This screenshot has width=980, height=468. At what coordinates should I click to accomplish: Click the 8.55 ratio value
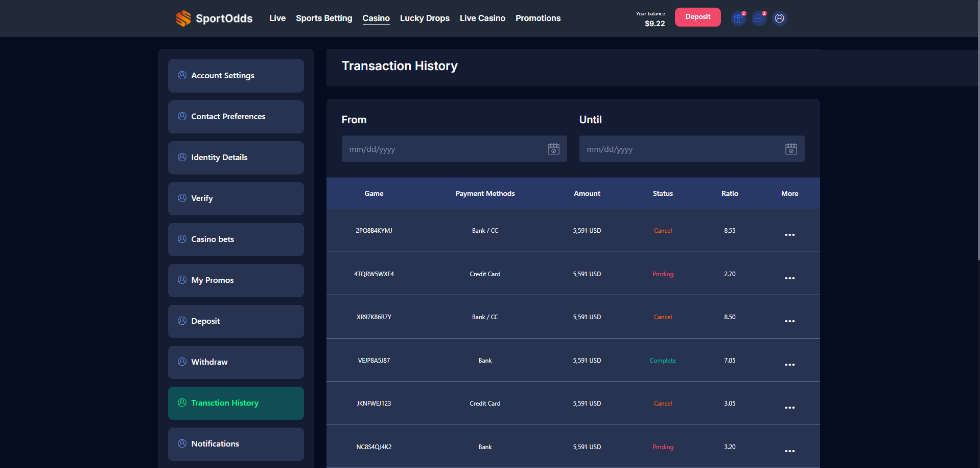coord(730,231)
